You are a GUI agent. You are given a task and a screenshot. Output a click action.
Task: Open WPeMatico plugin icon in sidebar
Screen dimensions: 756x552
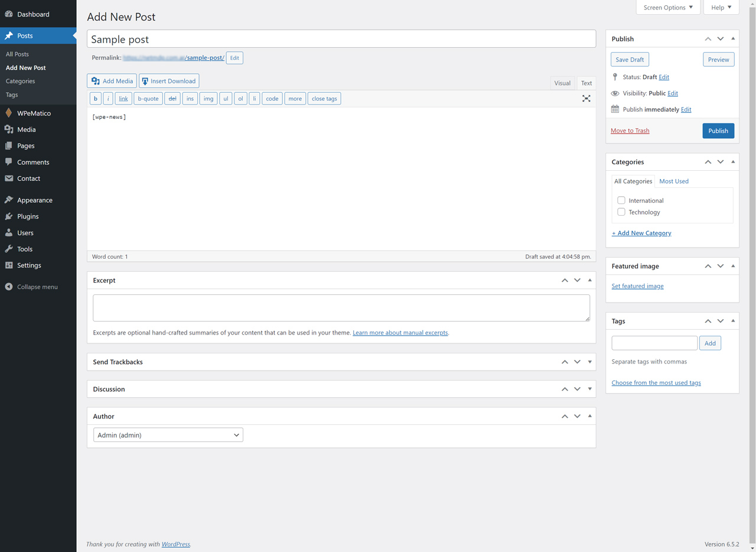coord(9,113)
